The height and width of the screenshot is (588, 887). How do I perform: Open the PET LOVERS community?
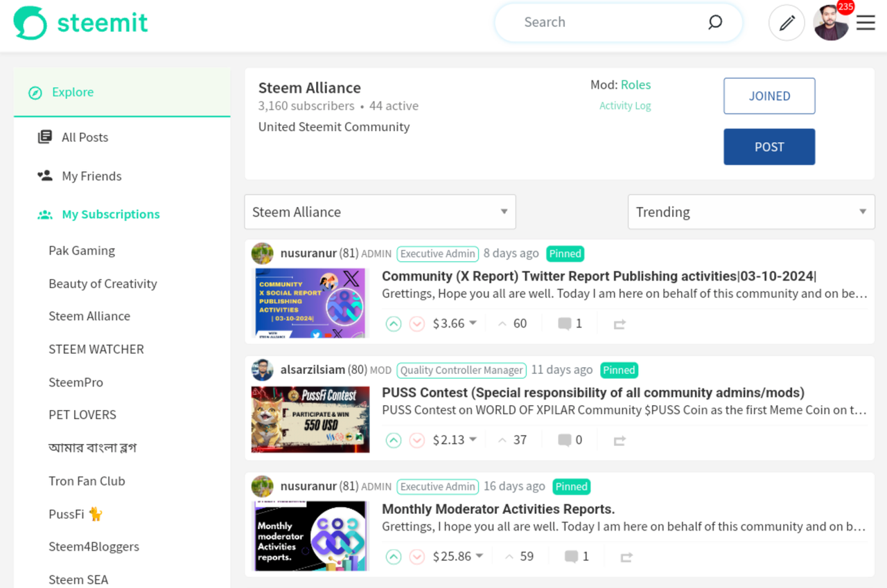(82, 416)
